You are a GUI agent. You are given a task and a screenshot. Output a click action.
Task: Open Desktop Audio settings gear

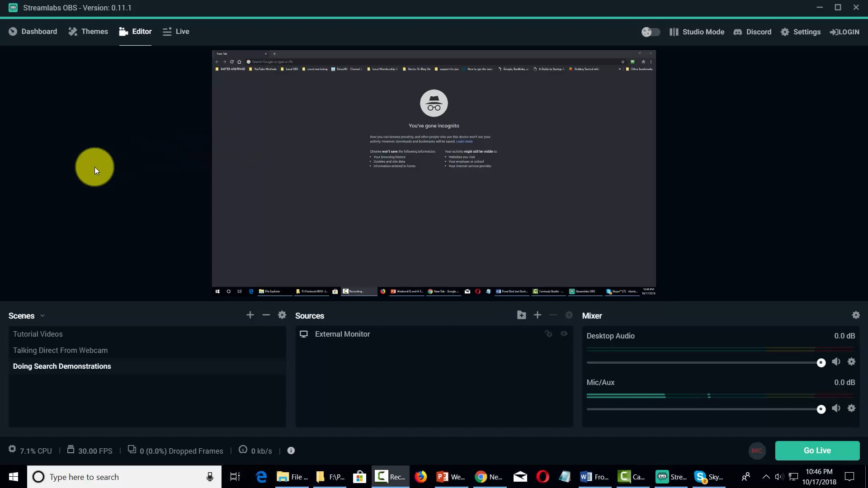851,362
